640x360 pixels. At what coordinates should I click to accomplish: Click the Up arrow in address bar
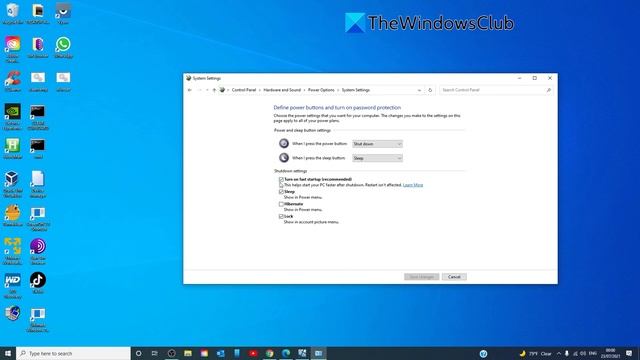pos(214,90)
